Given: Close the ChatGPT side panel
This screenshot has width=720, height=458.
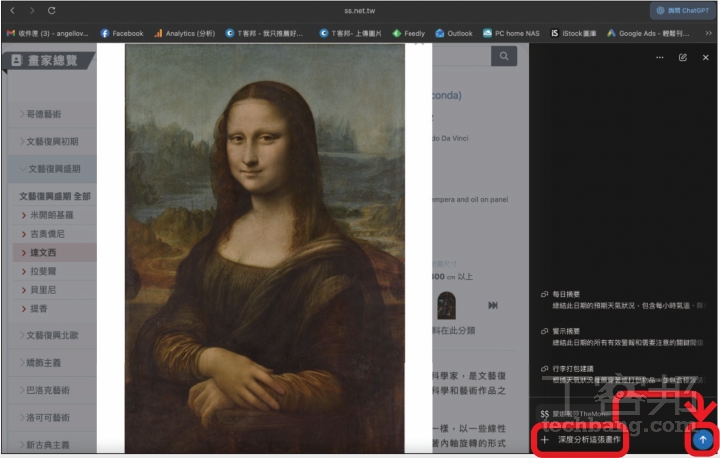Looking at the screenshot, I should coord(705,57).
